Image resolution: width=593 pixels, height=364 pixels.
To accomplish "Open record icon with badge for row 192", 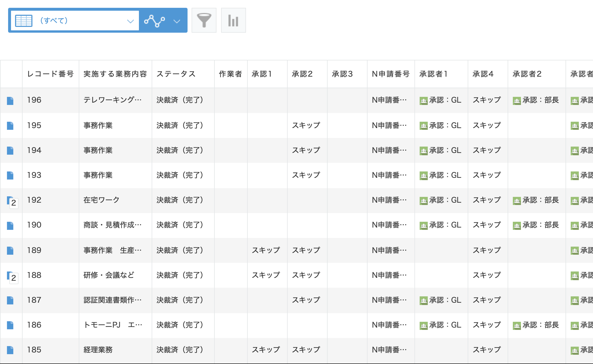I will [12, 202].
